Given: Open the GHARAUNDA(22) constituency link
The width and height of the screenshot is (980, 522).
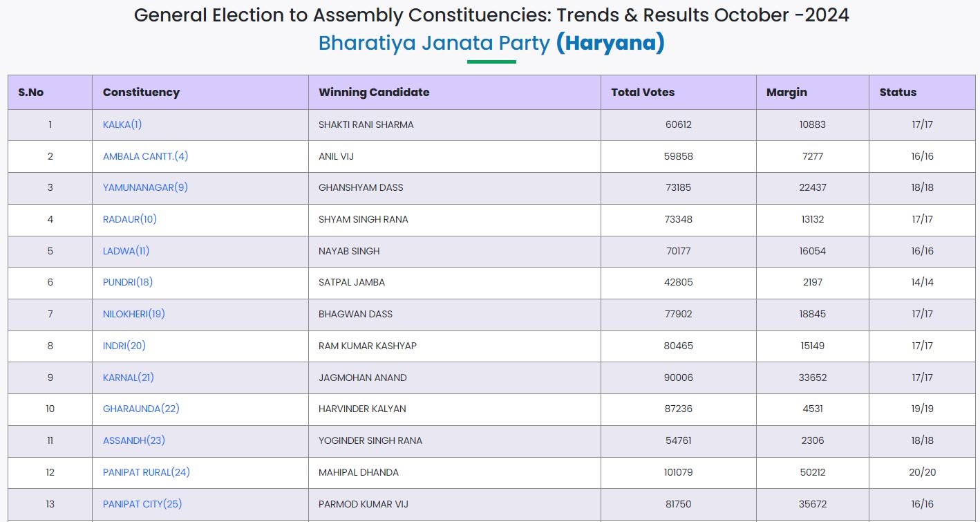Looking at the screenshot, I should 141,409.
